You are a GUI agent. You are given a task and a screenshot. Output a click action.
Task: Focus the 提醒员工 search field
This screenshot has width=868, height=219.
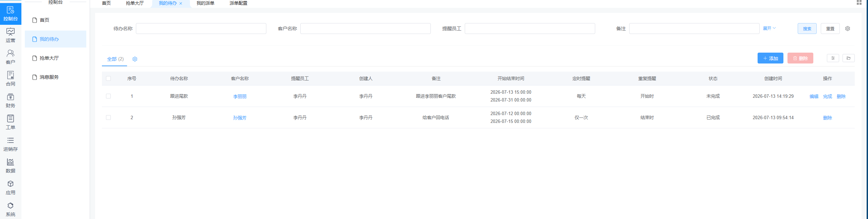point(530,29)
